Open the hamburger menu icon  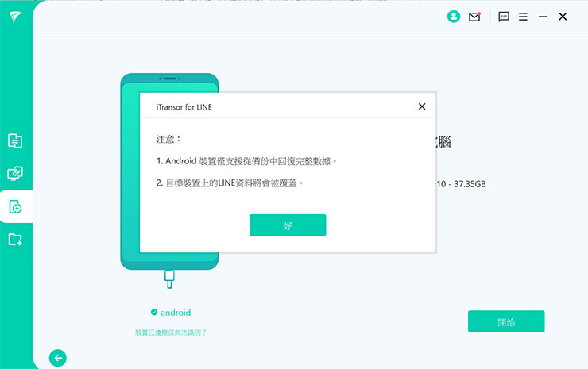pyautogui.click(x=523, y=17)
